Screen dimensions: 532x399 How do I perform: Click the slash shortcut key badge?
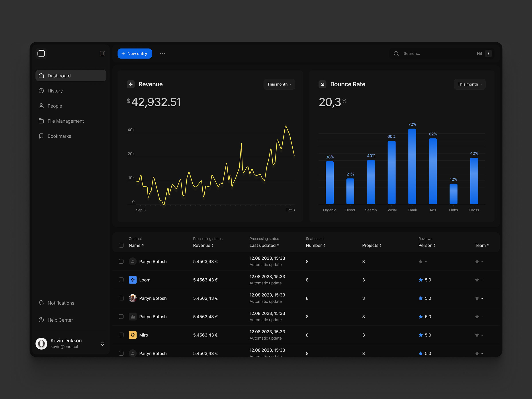click(488, 53)
